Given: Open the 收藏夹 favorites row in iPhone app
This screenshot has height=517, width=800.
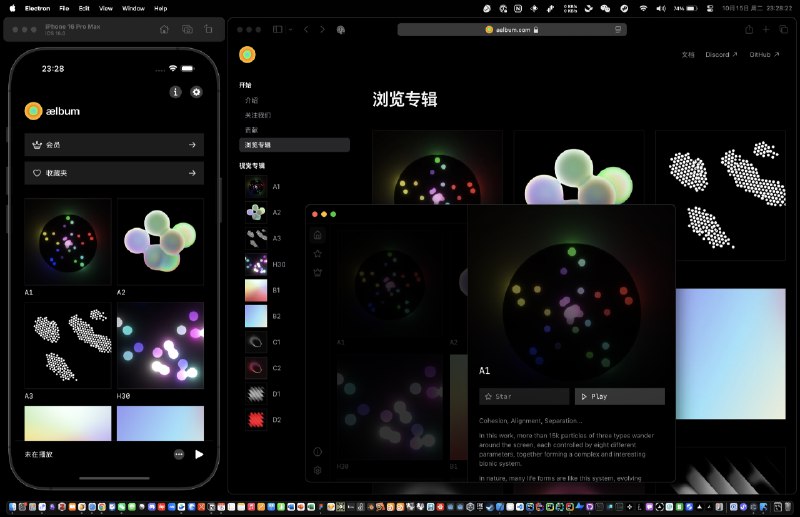Looking at the screenshot, I should (114, 173).
